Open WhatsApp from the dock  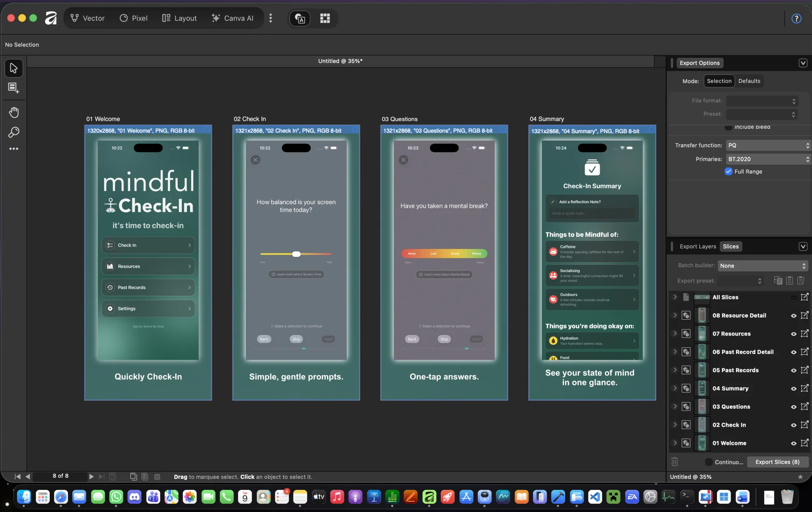(x=116, y=497)
